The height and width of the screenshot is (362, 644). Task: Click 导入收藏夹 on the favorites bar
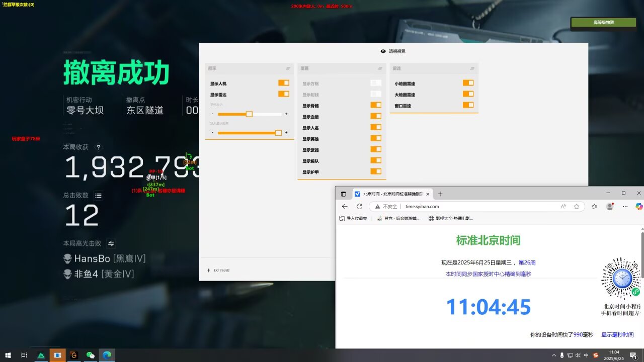352,218
